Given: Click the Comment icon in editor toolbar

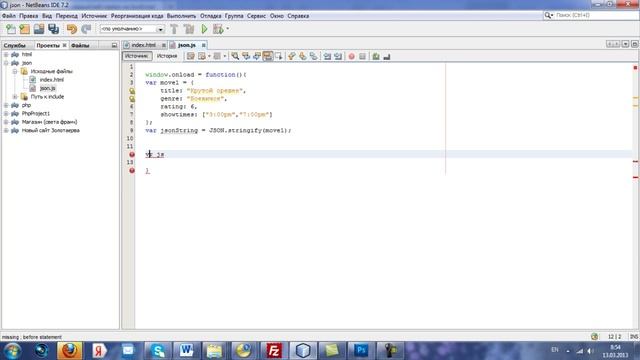Looking at the screenshot, I should (376, 56).
